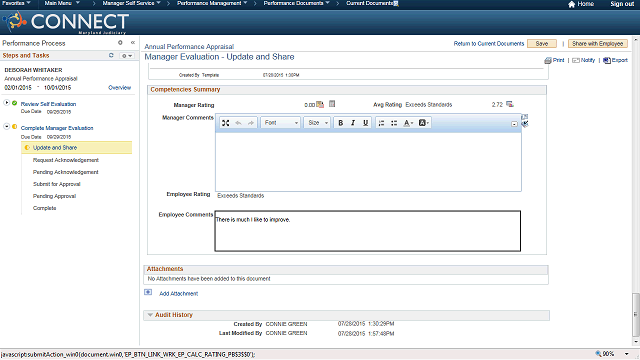Collapse the Complete Manager Evaluation step
Screen dimensions: 640x360
7,127
